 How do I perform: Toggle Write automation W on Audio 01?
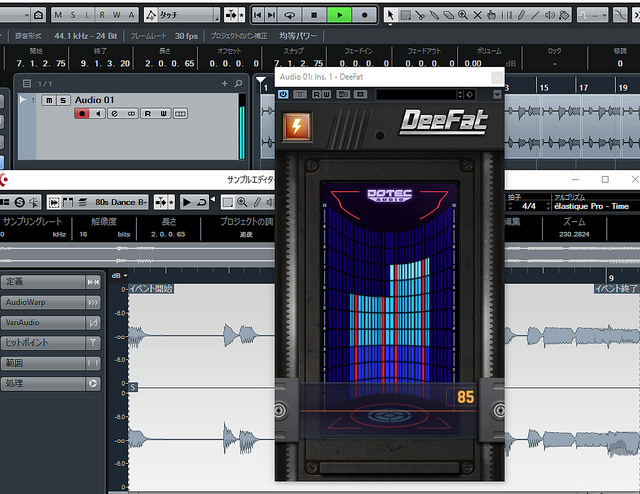click(x=163, y=113)
